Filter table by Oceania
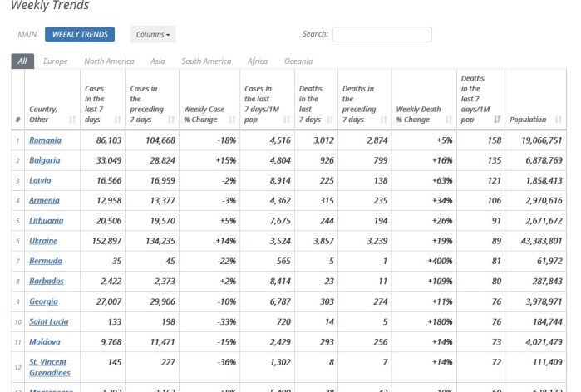Viewport: 581px width, 392px height. pos(298,61)
